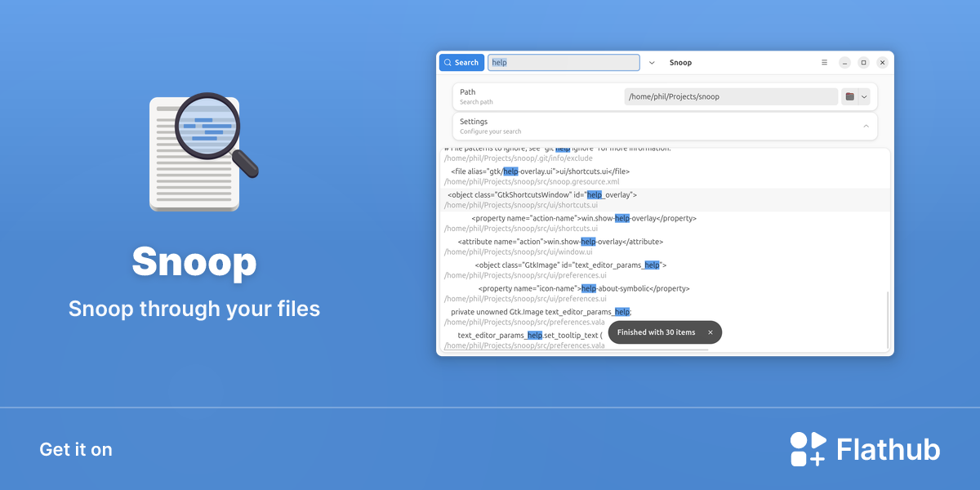Open search history dropdown beside search field
Image resolution: width=980 pixels, height=490 pixels.
652,63
